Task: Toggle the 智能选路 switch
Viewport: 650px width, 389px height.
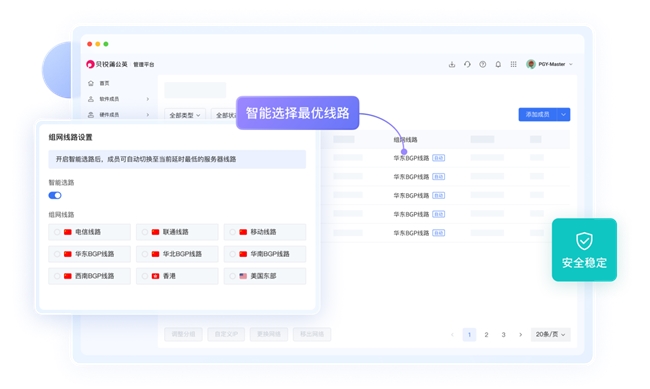Action: click(x=55, y=195)
